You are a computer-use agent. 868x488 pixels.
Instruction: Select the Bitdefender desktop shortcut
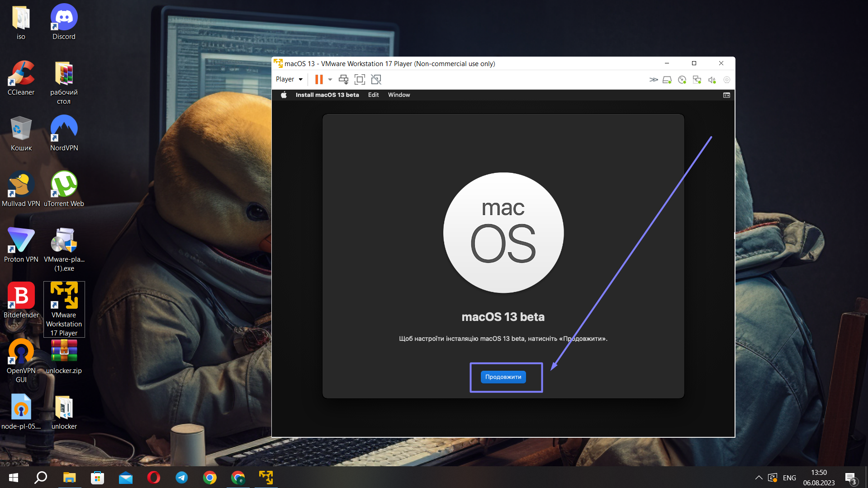tap(21, 300)
